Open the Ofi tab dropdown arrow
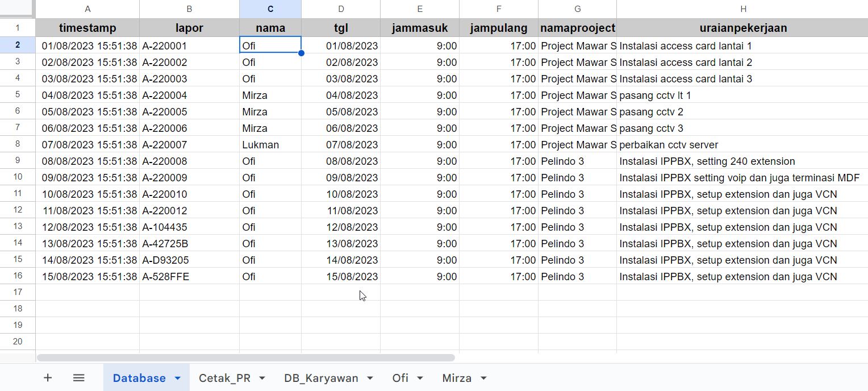The height and width of the screenshot is (391, 868). (420, 378)
